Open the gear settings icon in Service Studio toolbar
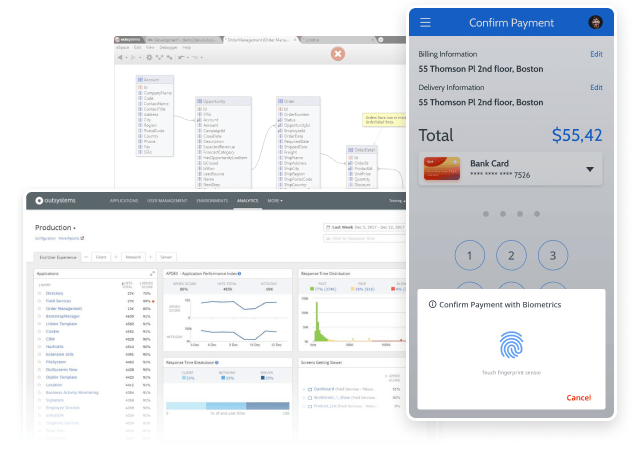This screenshot has width=635, height=450. coord(149,58)
